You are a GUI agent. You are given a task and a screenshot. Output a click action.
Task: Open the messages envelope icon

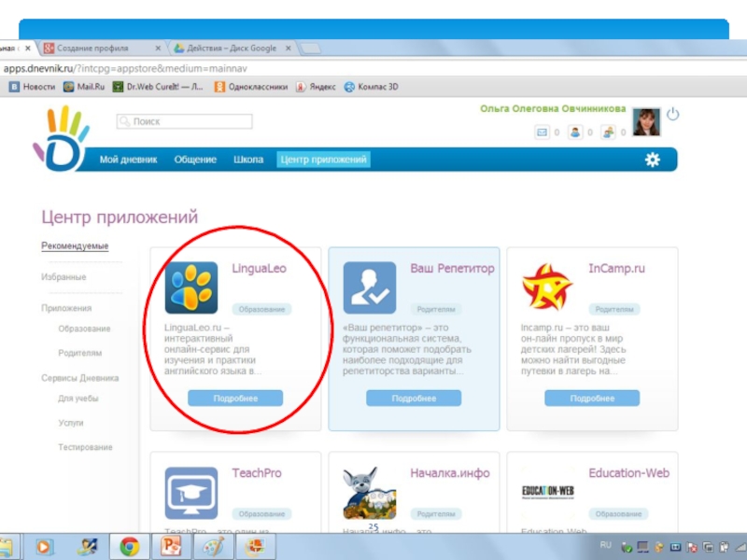pyautogui.click(x=542, y=133)
